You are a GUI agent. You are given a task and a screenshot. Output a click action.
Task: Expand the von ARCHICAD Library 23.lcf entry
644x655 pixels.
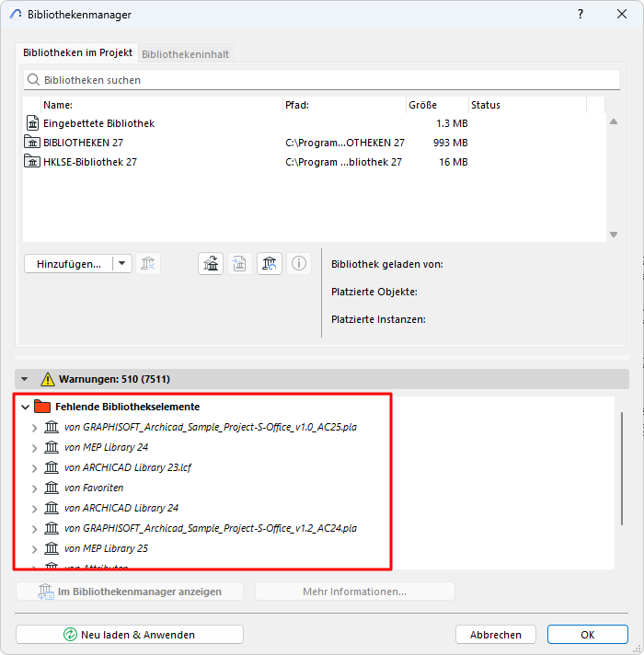[x=35, y=468]
